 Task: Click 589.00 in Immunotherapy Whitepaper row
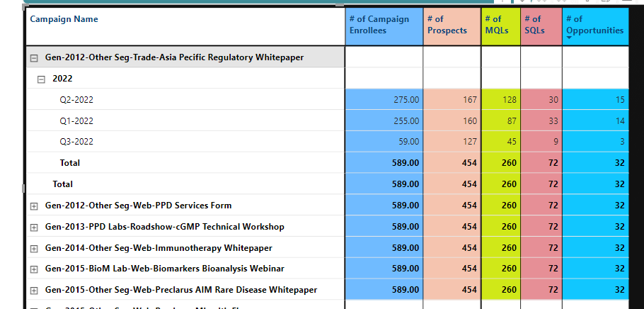click(406, 248)
